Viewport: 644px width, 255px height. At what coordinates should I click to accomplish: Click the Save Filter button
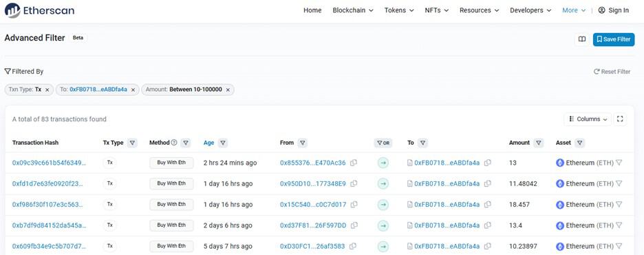coord(614,39)
